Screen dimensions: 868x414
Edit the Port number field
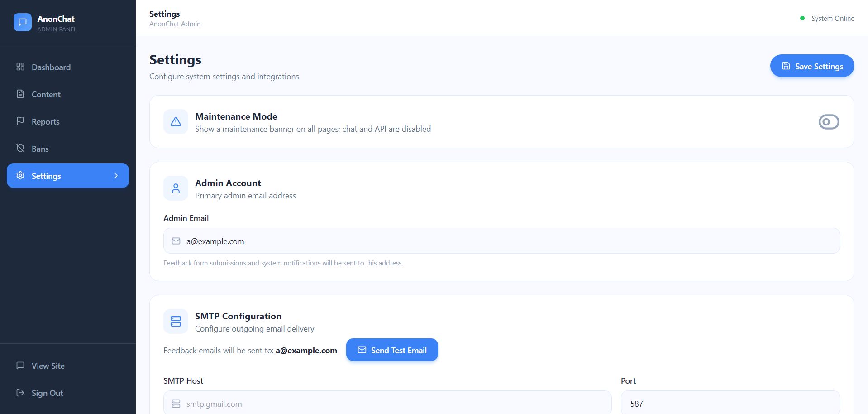(730, 404)
